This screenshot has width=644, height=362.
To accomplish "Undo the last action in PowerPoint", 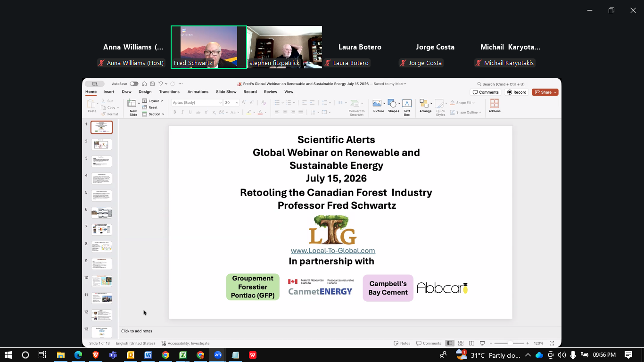I will click(x=160, y=84).
